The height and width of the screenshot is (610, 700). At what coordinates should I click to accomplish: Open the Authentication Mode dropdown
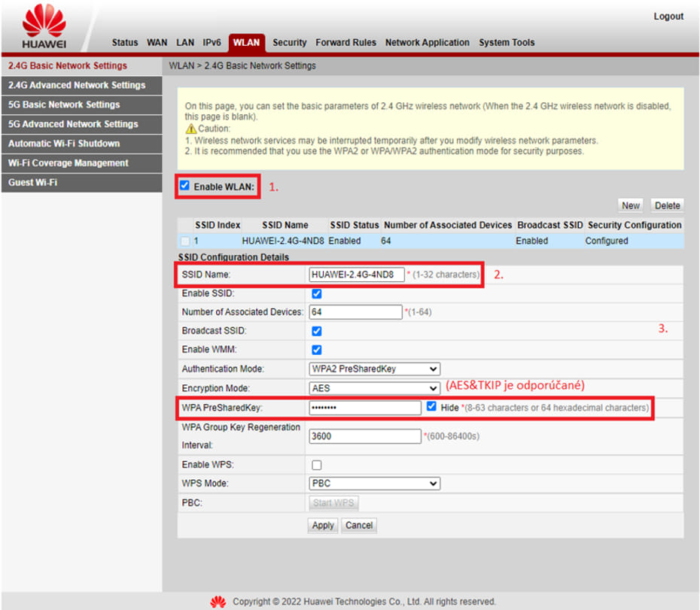[374, 369]
